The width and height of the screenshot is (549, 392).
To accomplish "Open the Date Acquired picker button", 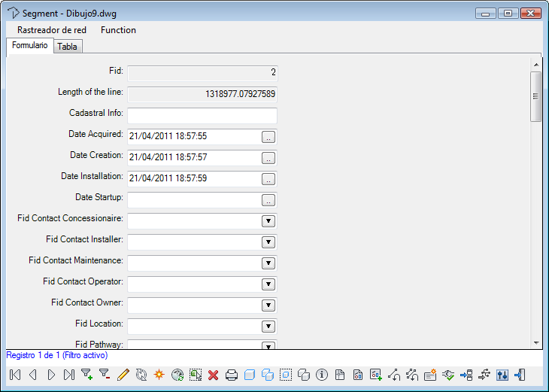I will (268, 137).
